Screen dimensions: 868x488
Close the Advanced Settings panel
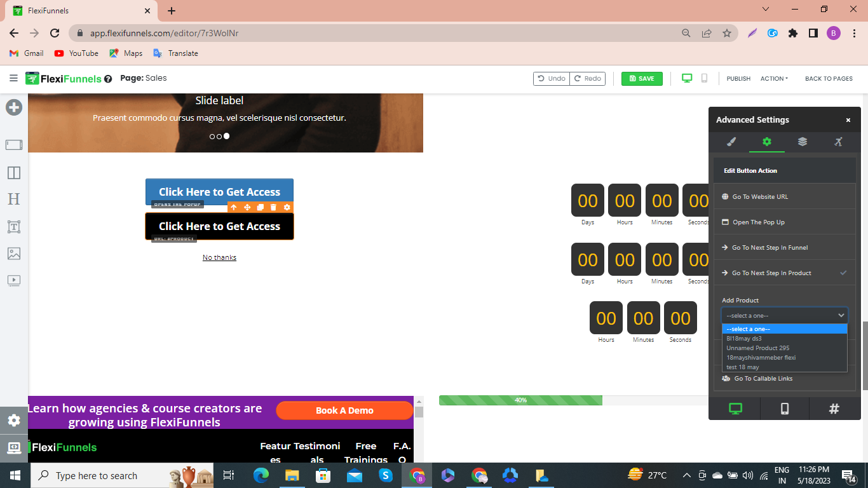(848, 119)
